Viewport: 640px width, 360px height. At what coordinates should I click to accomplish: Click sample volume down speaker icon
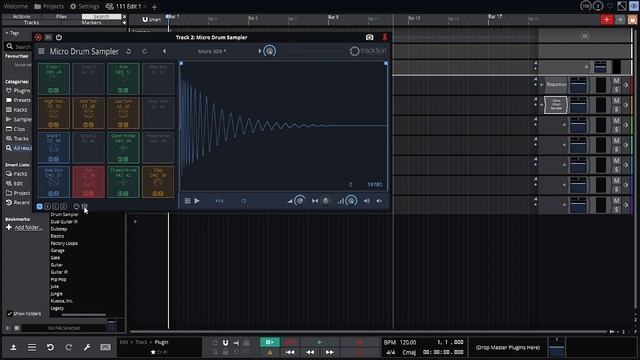380,201
